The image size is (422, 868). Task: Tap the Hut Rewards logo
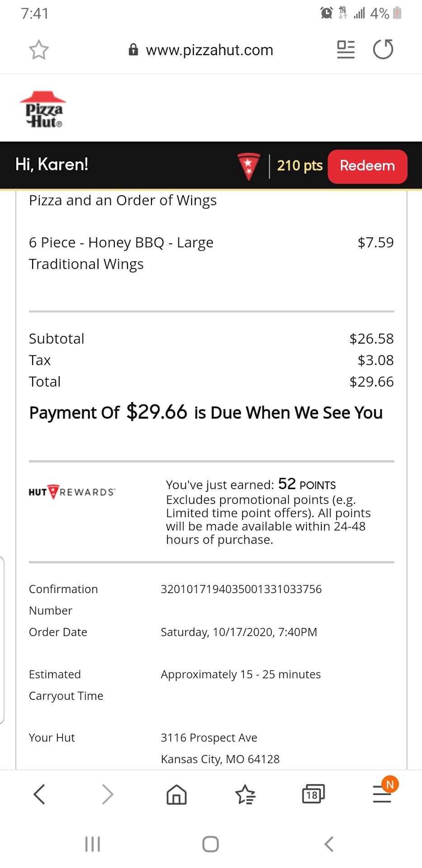pyautogui.click(x=72, y=492)
